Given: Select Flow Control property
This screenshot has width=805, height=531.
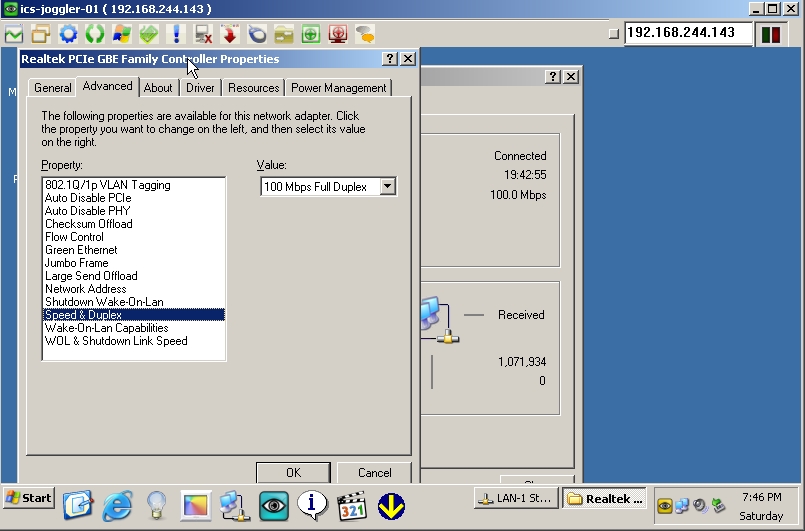Looking at the screenshot, I should (133, 237).
